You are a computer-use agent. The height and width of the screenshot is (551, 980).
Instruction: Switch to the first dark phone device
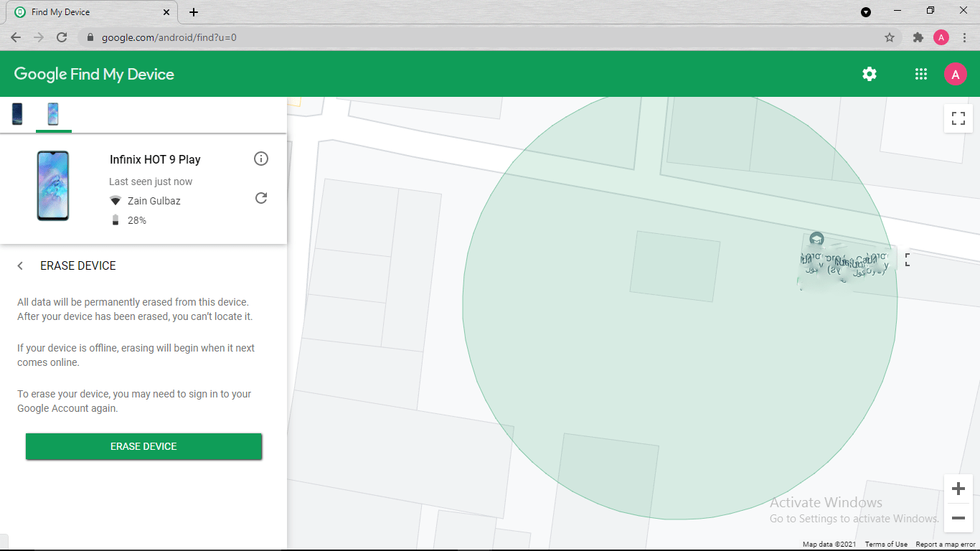tap(17, 113)
